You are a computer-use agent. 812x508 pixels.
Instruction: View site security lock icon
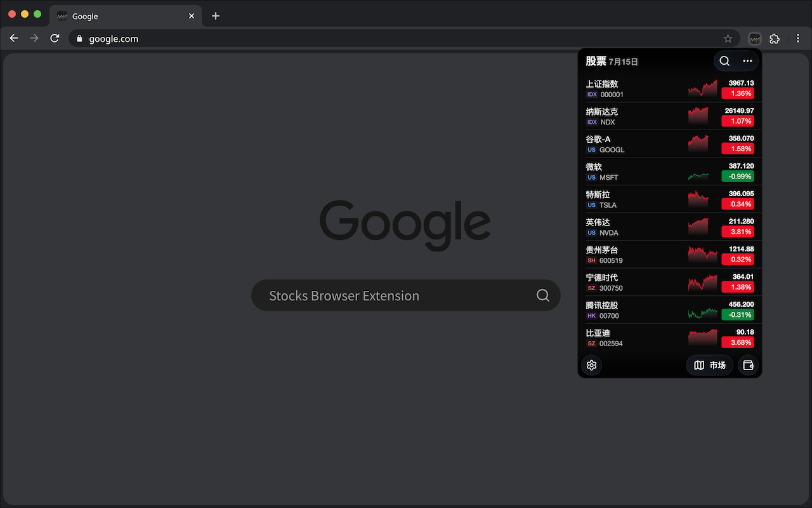(x=79, y=39)
